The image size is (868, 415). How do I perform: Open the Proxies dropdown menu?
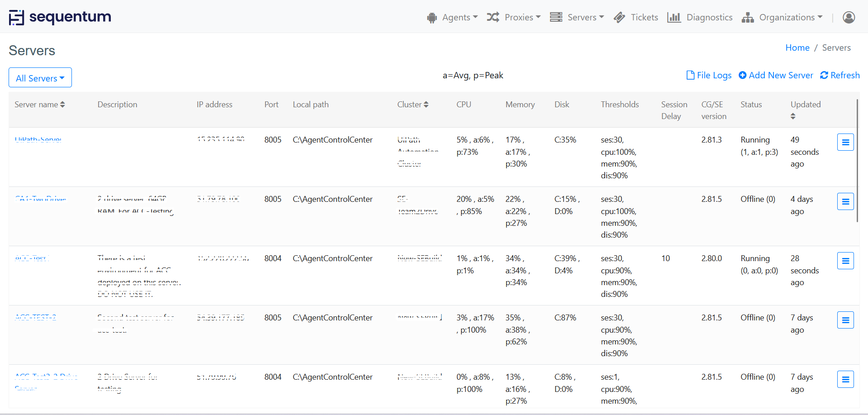(x=514, y=17)
